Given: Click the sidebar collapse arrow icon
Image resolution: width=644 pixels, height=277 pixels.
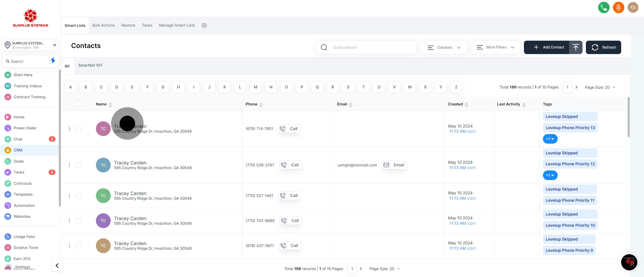Looking at the screenshot, I should 57,266.
